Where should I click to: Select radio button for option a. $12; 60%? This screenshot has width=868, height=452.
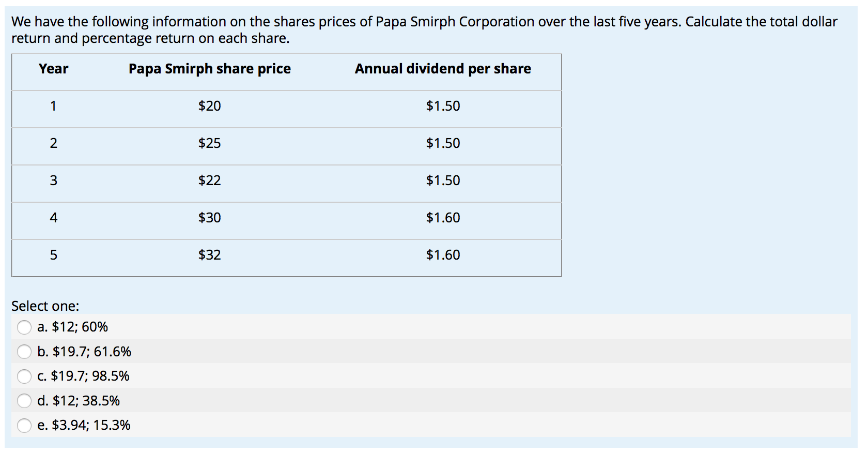[24, 327]
